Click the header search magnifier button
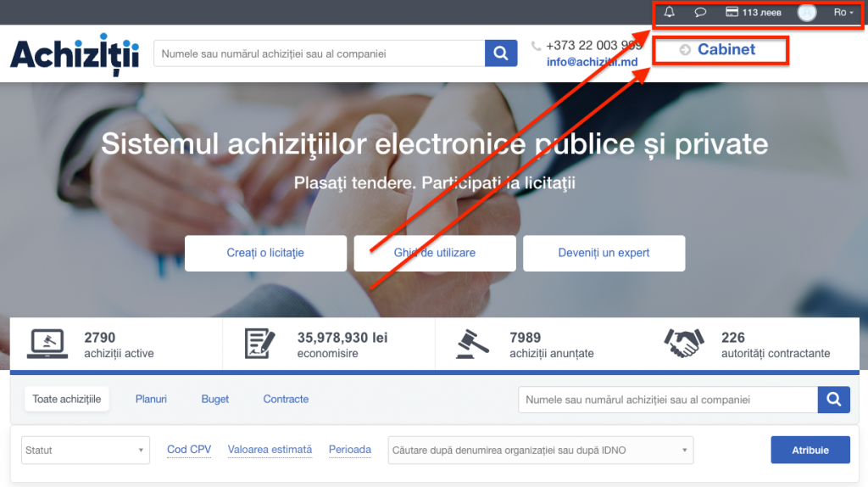The width and height of the screenshot is (868, 487). coord(501,53)
